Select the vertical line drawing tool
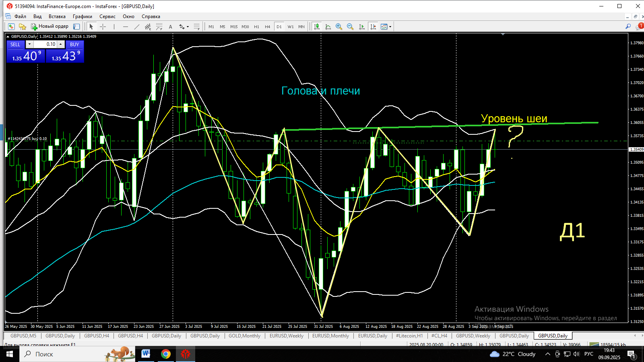 [114, 27]
